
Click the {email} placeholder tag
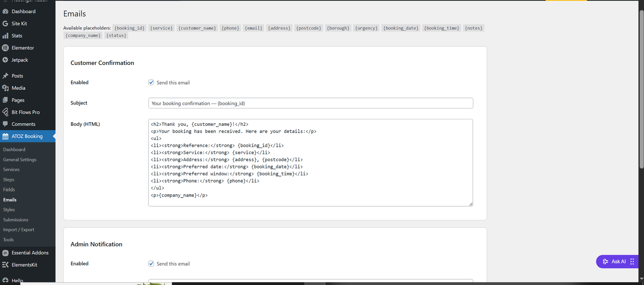[254, 28]
